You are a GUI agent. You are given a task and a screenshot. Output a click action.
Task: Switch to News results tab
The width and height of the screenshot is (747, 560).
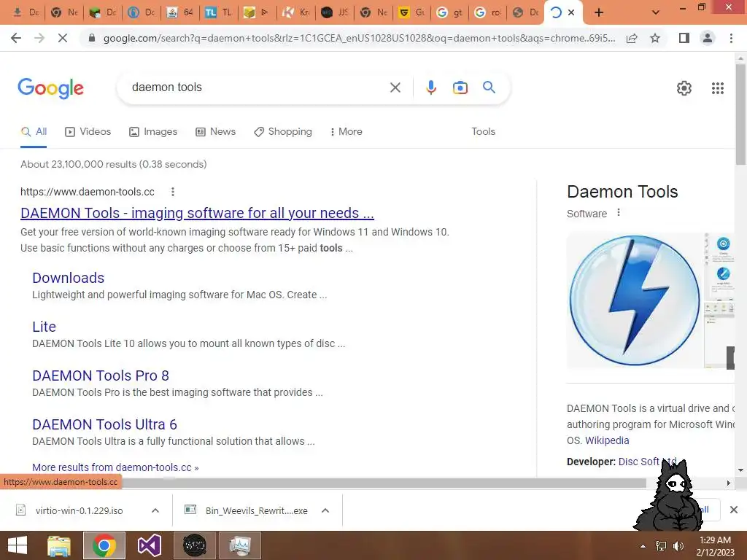[216, 132]
